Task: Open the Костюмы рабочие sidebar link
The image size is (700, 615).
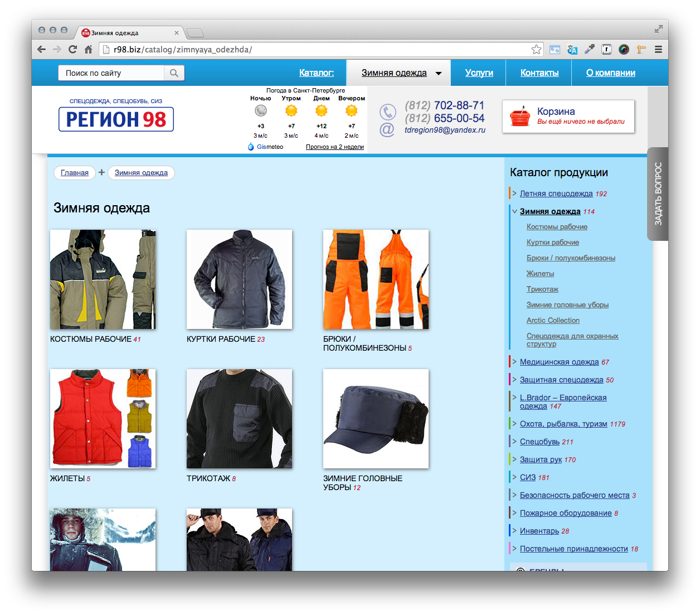Action: point(557,227)
